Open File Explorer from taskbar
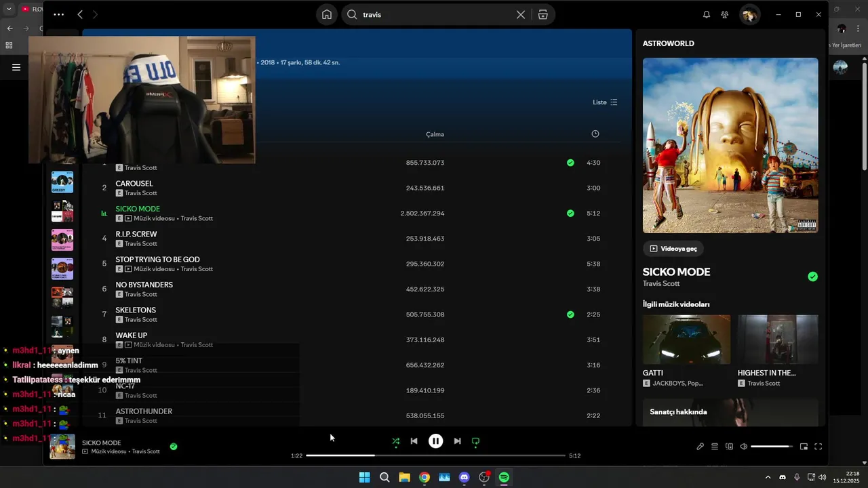The width and height of the screenshot is (868, 488). 404,477
